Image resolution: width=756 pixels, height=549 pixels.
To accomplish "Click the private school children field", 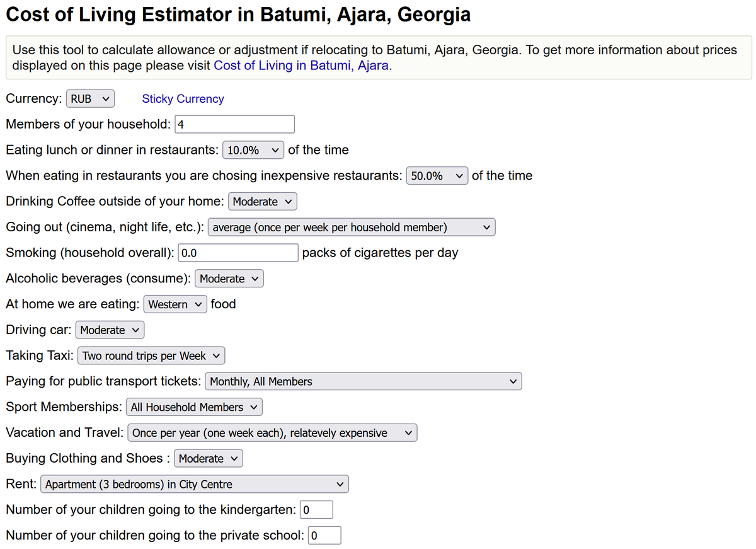I will pyautogui.click(x=324, y=536).
